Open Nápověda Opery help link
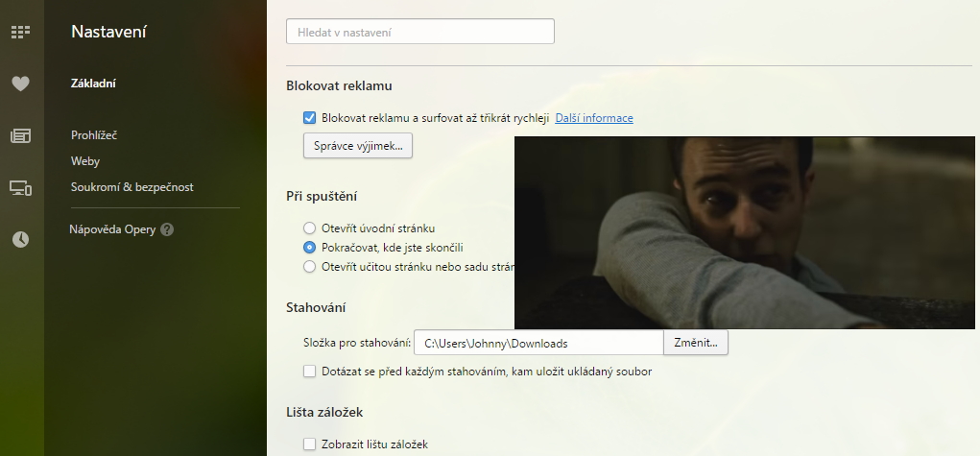 point(112,229)
